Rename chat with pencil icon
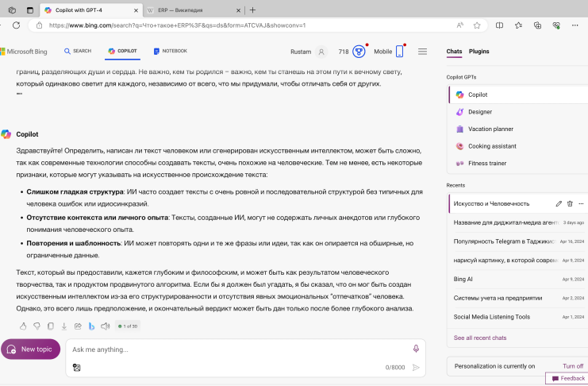 (x=559, y=203)
